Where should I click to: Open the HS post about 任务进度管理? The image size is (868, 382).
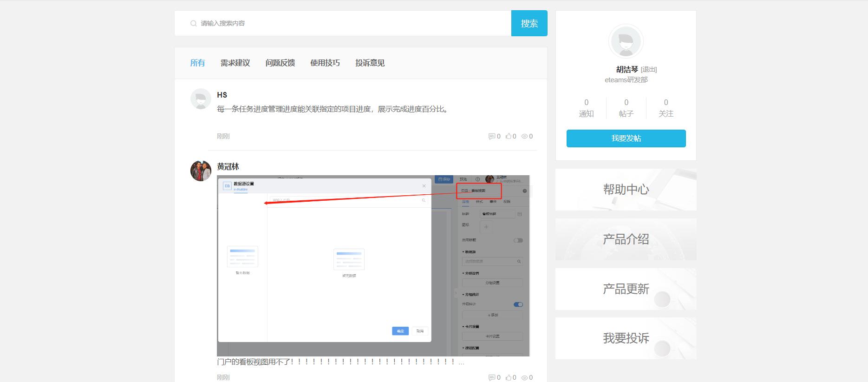point(333,109)
